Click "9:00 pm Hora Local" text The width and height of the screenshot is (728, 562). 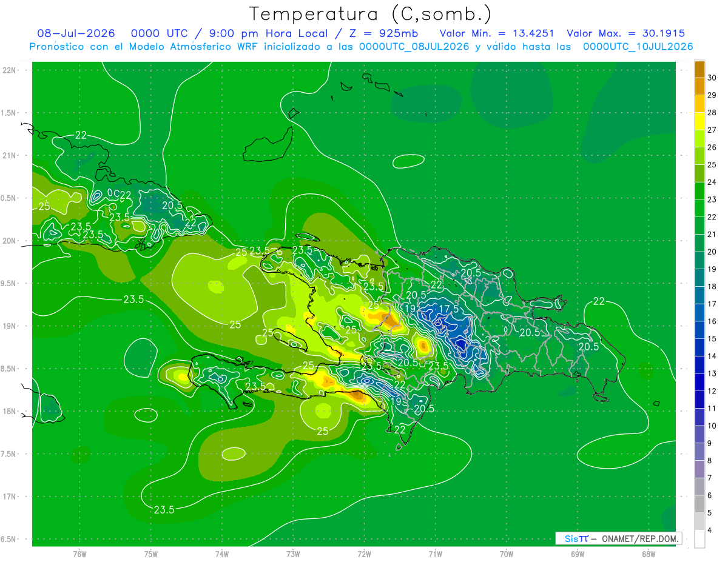[x=267, y=33]
